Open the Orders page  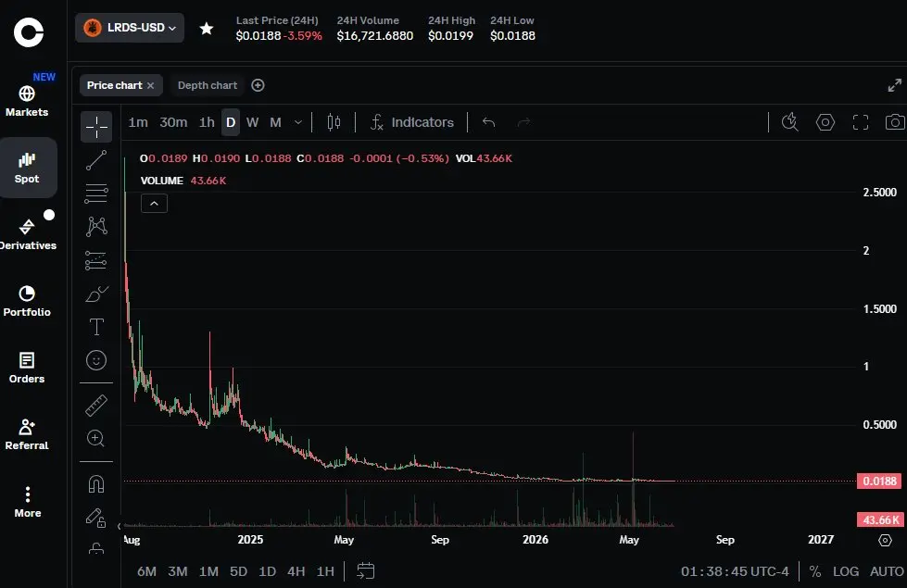tap(27, 368)
